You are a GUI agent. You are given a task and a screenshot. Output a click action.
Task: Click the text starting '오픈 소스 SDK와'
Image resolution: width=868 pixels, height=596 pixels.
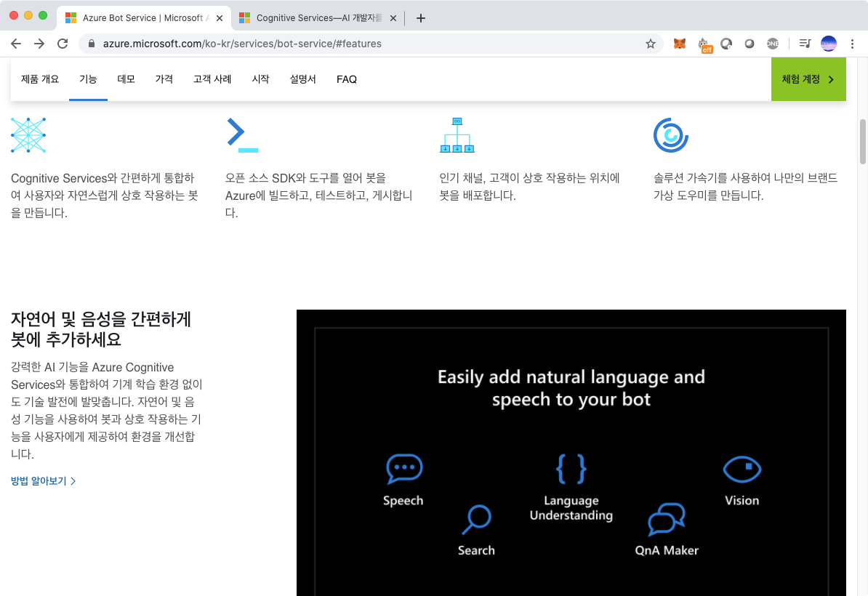pyautogui.click(x=319, y=196)
